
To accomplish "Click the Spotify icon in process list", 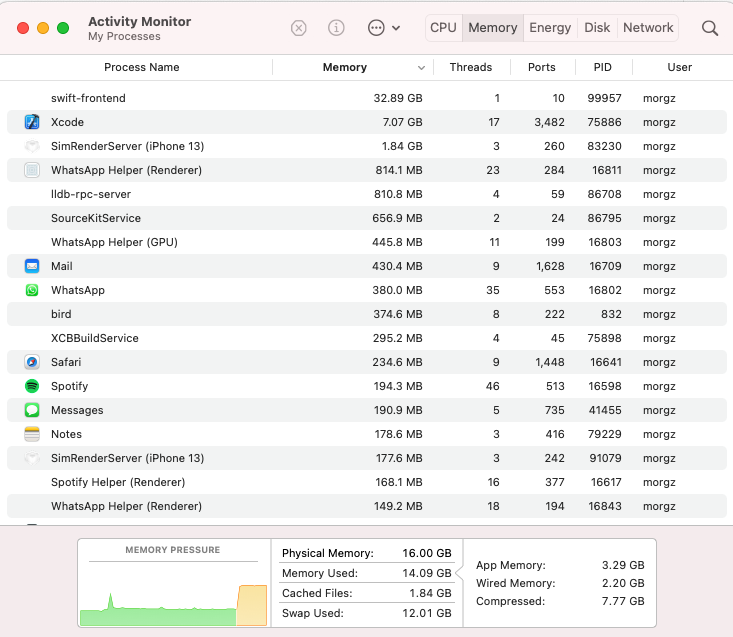I will pos(32,386).
